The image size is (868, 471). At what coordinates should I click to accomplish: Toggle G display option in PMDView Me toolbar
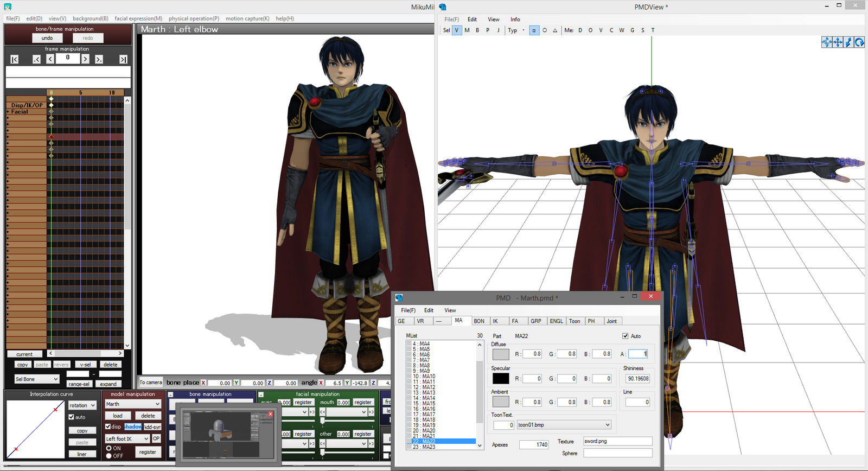coord(632,30)
